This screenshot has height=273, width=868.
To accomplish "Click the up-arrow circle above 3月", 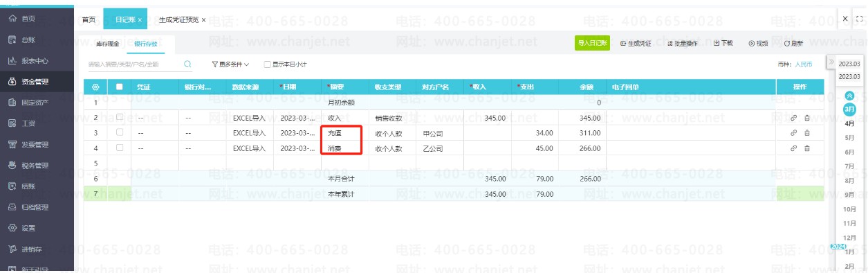I will click(x=850, y=95).
